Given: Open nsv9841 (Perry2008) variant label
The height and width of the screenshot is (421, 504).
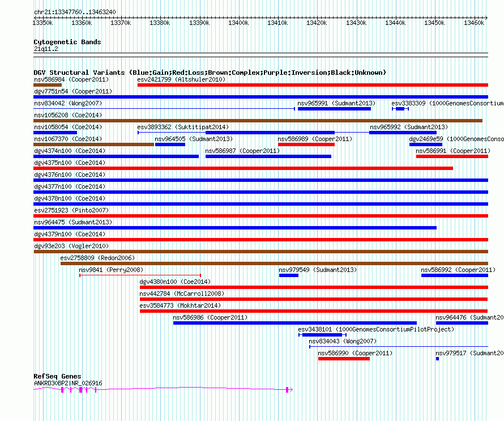Looking at the screenshot, I should pos(111,270).
